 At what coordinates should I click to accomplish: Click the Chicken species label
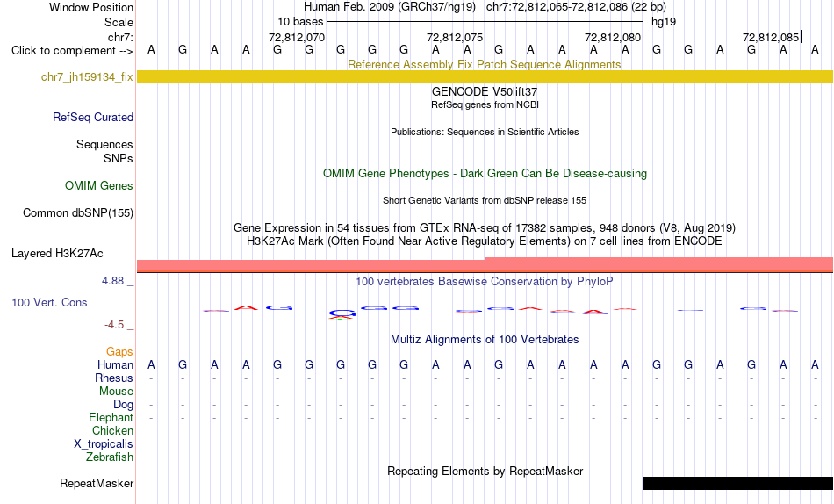pyautogui.click(x=112, y=430)
